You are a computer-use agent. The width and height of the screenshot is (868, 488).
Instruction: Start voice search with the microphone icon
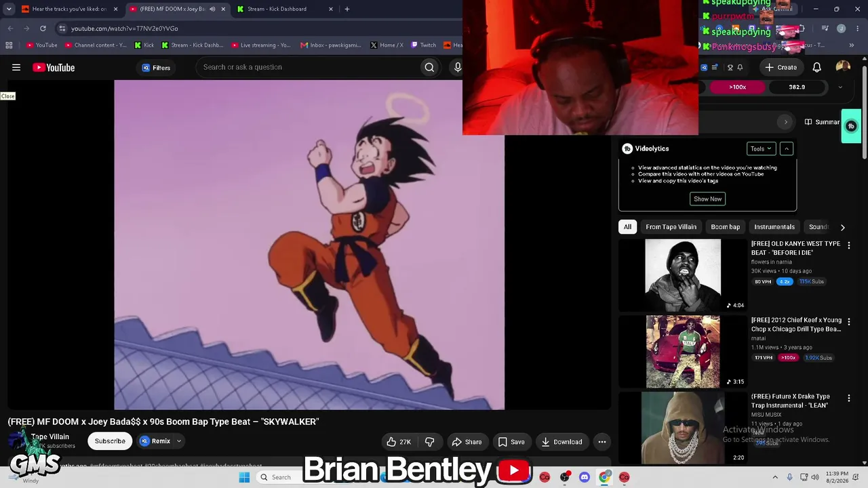[457, 67]
